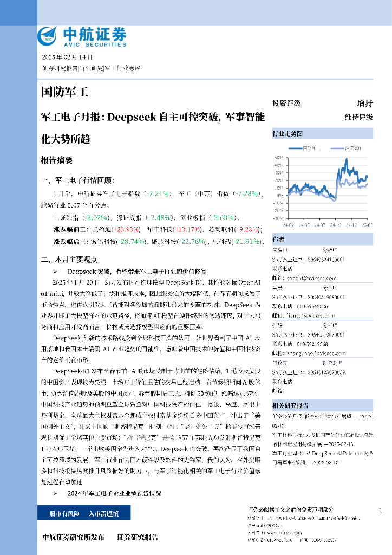Image resolution: width=392 pixels, height=555 pixels.
Task: Click the footer text '证券研究报告'
Action: pos(138,537)
